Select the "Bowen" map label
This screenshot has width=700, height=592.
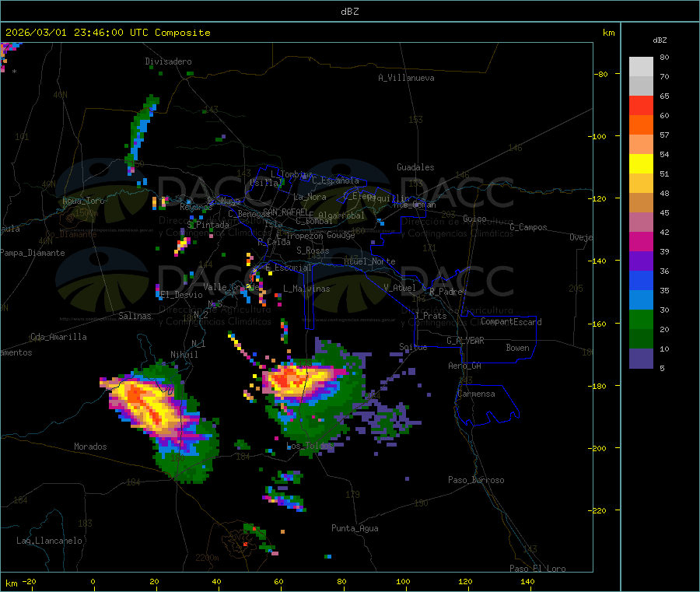[517, 348]
